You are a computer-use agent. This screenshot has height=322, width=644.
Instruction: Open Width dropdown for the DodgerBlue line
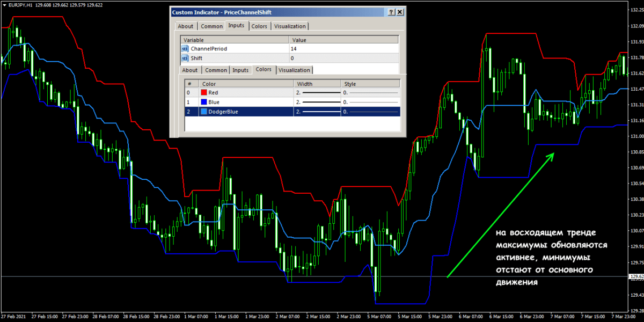click(x=318, y=112)
